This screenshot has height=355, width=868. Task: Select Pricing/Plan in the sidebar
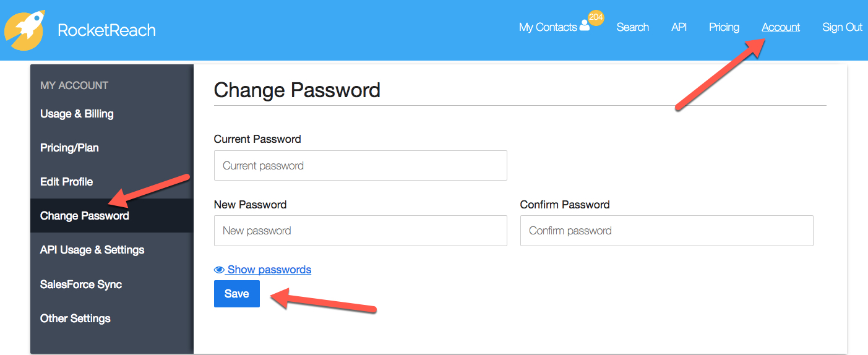[x=112, y=148]
